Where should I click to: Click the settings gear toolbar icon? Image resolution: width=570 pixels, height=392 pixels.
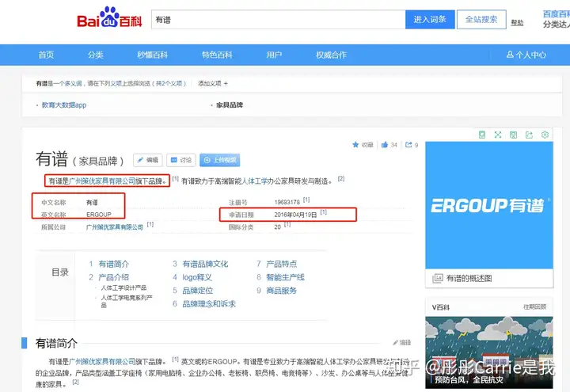tap(545, 135)
